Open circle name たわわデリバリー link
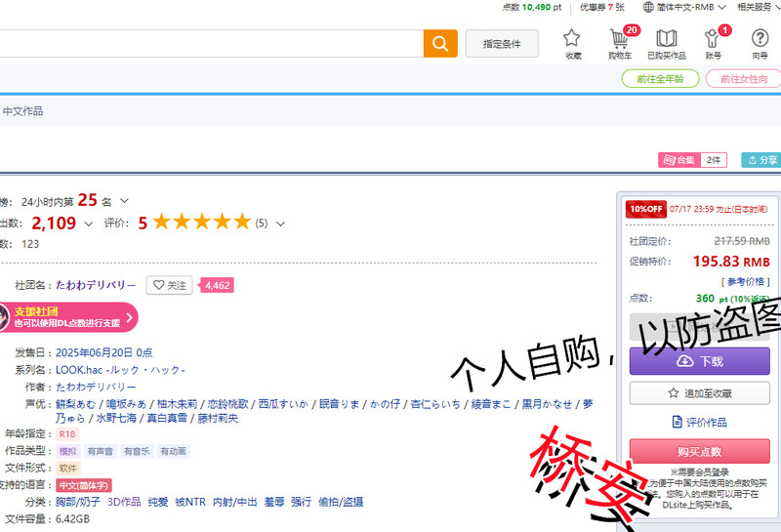The width and height of the screenshot is (781, 532). coord(96,285)
